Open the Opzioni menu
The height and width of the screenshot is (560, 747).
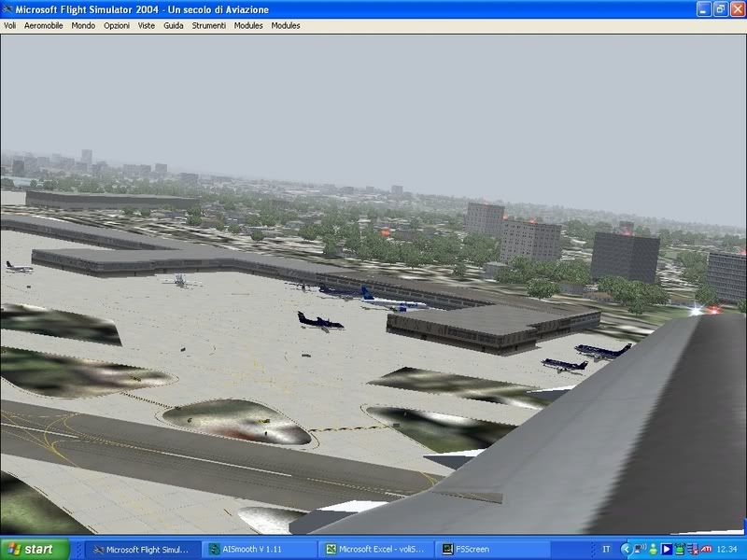[x=117, y=26]
